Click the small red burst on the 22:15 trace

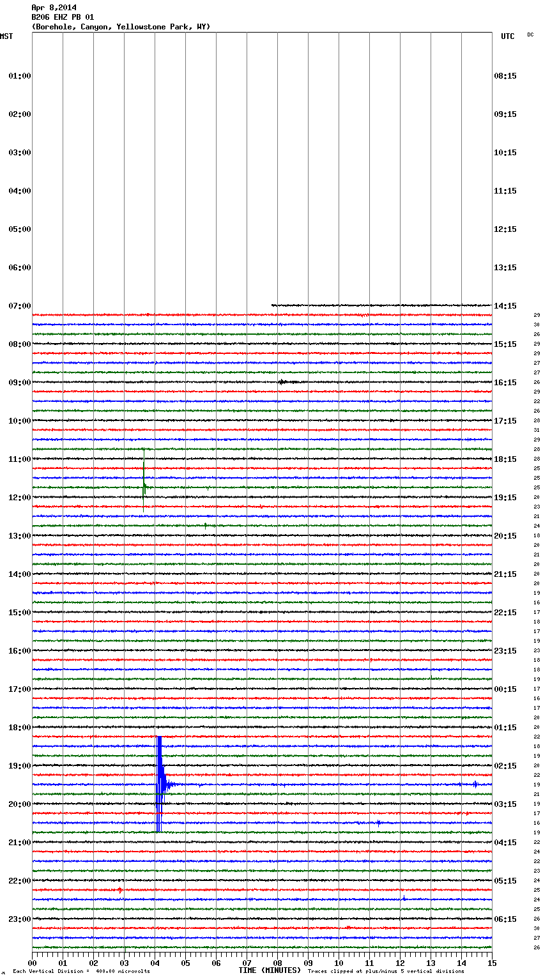click(x=119, y=890)
